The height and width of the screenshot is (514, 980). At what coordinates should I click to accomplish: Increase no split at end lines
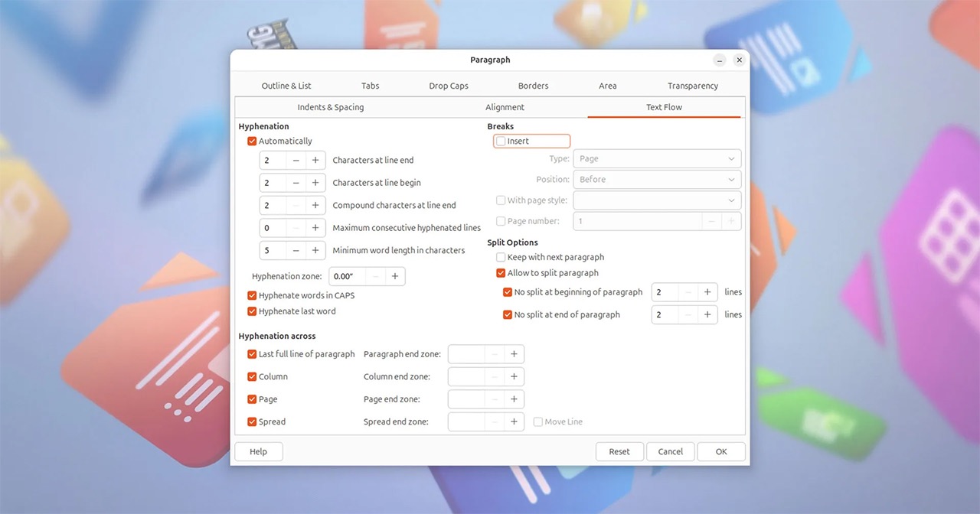click(707, 314)
